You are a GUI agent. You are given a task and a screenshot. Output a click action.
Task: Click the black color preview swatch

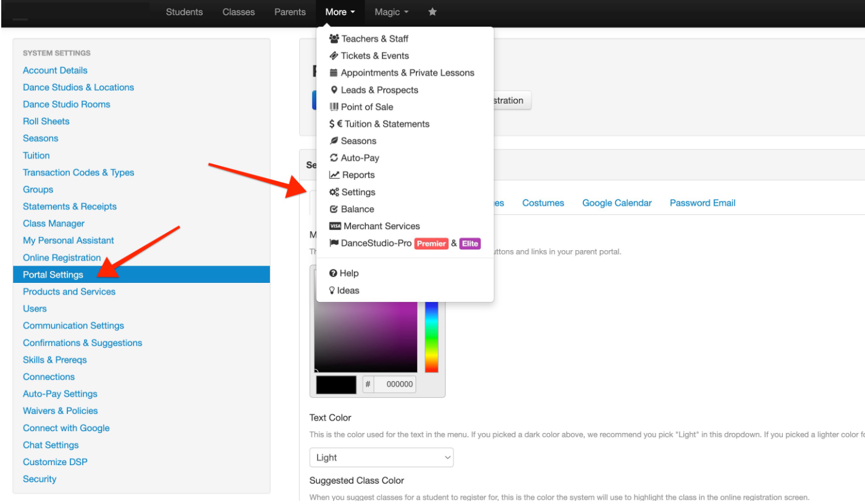336,384
